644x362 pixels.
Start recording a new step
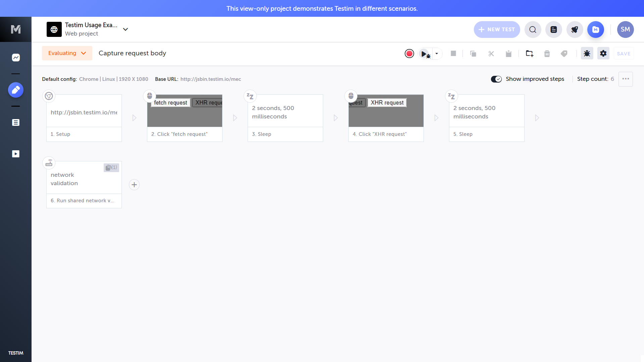[x=409, y=53]
